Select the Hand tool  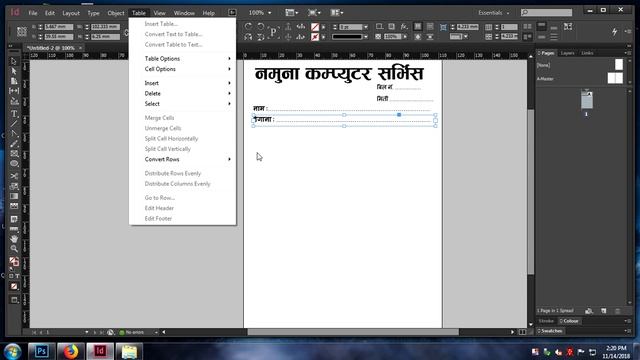[14, 239]
